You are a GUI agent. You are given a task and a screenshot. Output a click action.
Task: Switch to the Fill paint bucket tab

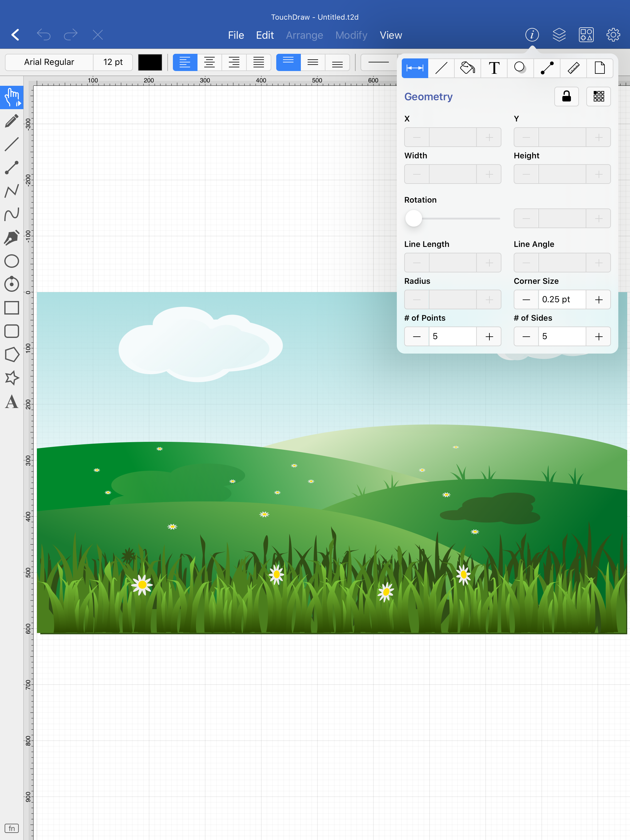pyautogui.click(x=467, y=68)
